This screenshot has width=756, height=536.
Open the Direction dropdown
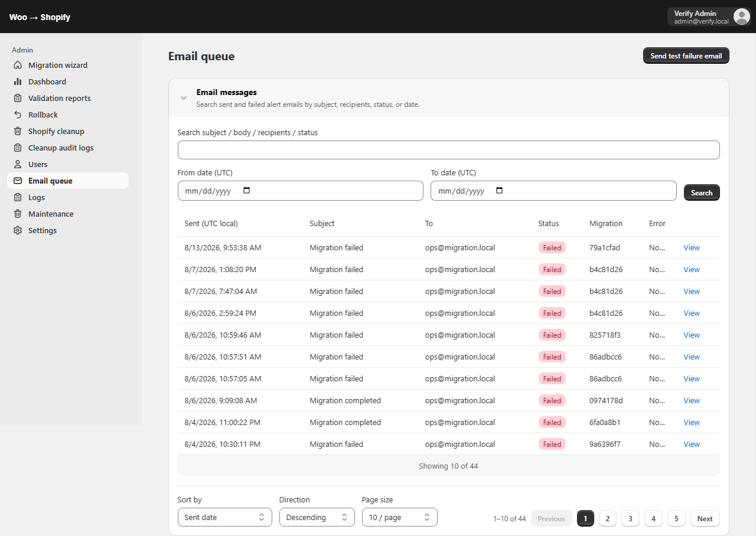pyautogui.click(x=317, y=517)
